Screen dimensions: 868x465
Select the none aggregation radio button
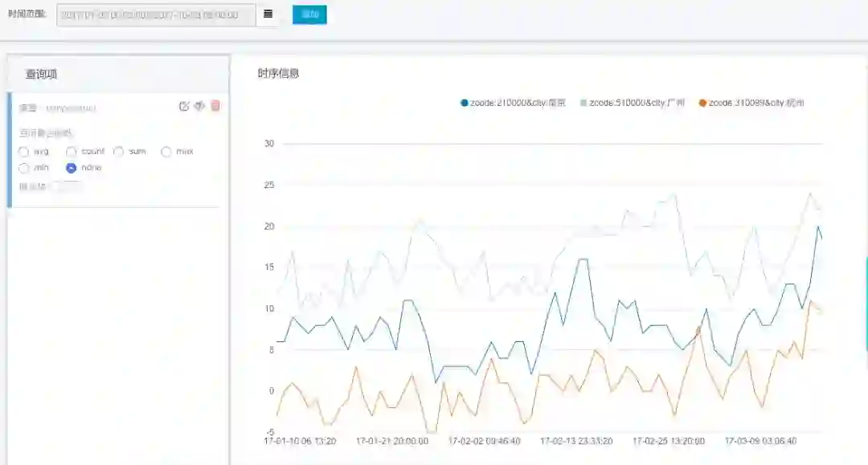71,168
